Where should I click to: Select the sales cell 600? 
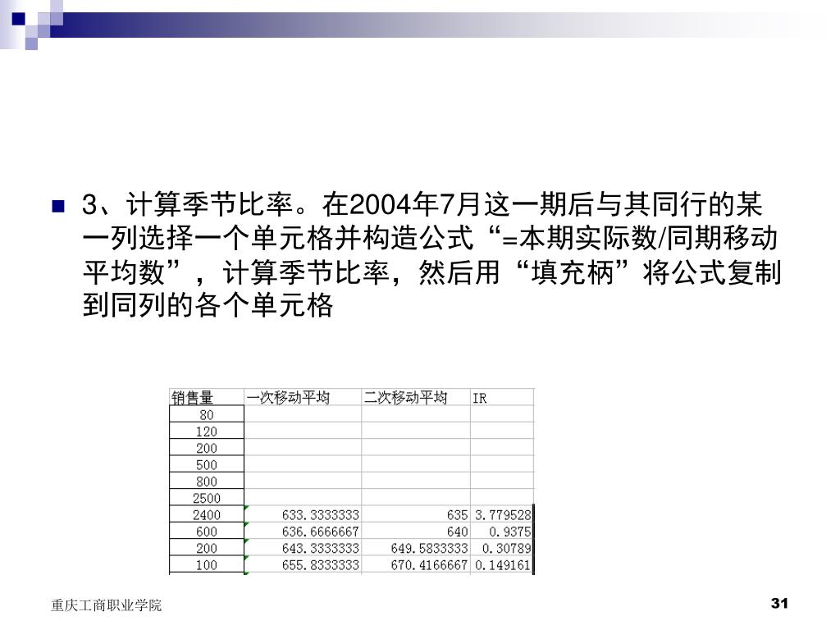[207, 532]
